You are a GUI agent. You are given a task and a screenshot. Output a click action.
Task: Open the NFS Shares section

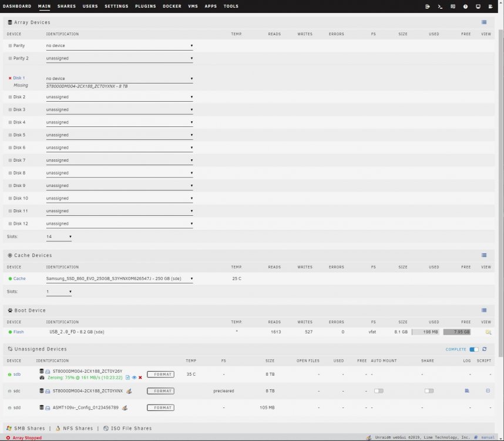(78, 429)
